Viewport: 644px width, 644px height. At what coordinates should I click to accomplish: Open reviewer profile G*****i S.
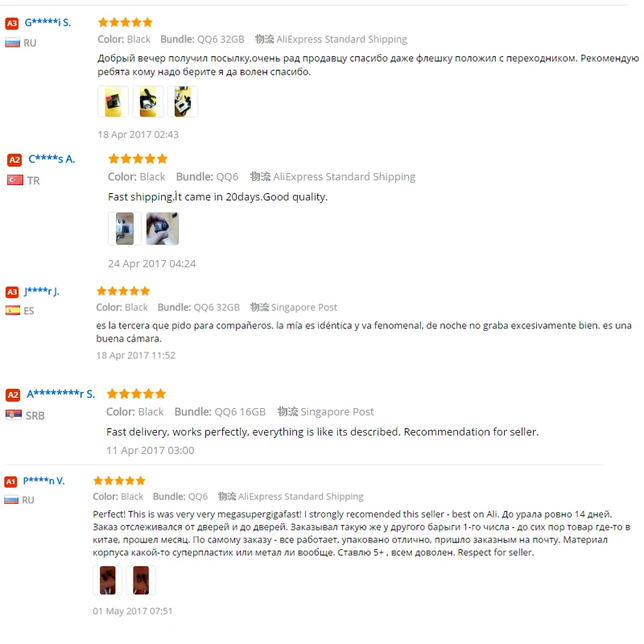click(47, 23)
